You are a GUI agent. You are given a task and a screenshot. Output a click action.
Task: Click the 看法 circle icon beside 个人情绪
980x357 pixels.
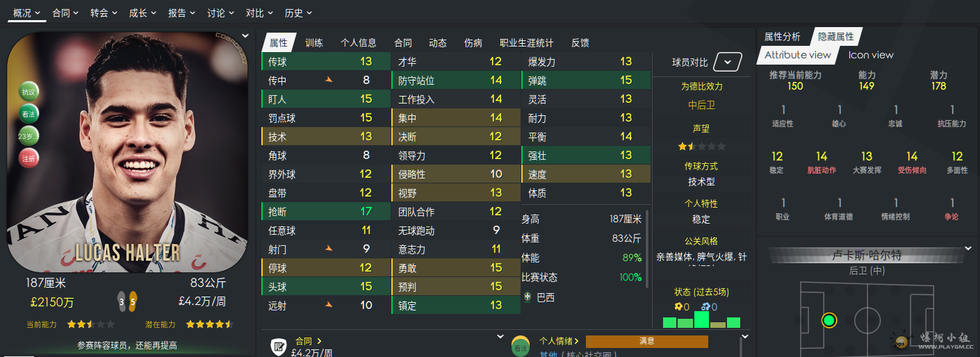point(520,347)
